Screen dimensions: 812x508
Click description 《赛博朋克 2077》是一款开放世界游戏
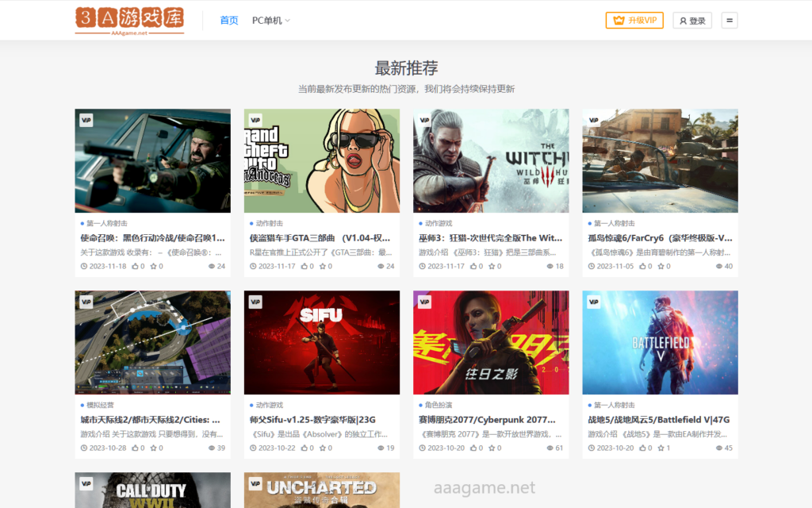[490, 434]
